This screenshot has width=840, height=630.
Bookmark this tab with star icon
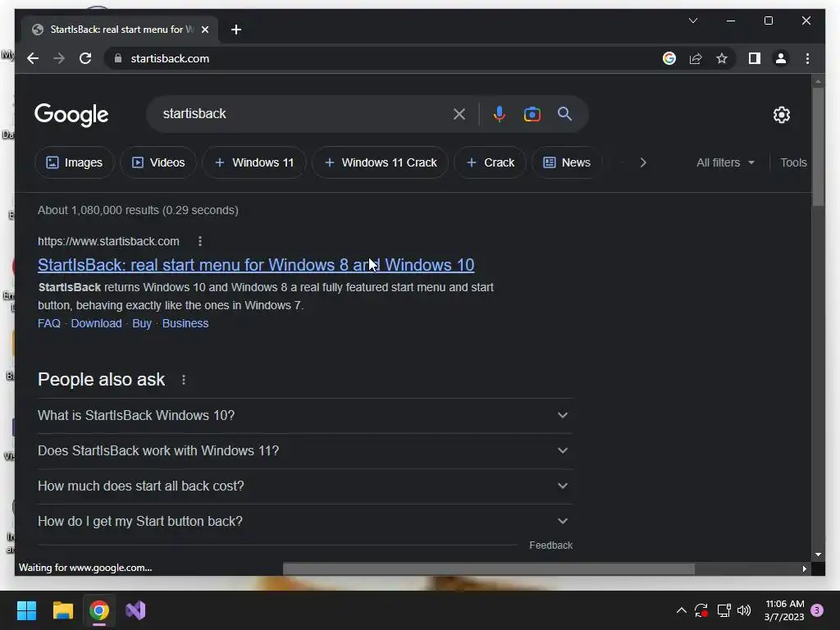coord(722,58)
